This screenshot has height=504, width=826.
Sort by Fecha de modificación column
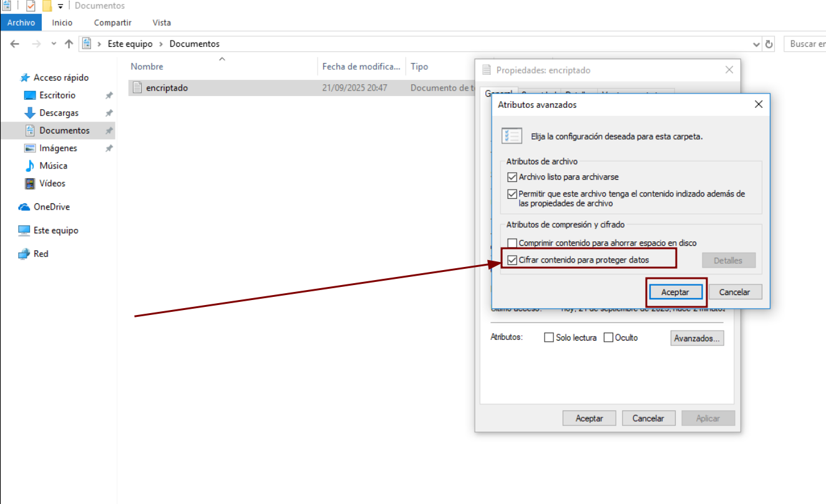[x=362, y=67]
